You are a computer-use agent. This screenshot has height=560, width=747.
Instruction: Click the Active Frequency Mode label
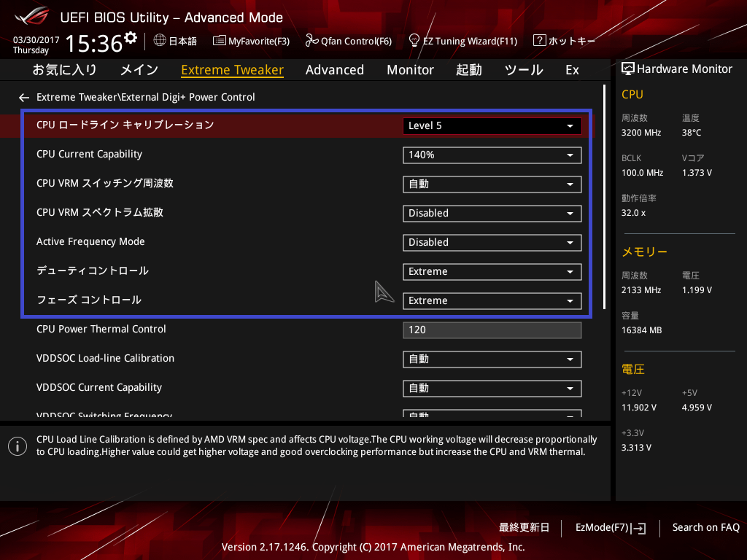[90, 242]
